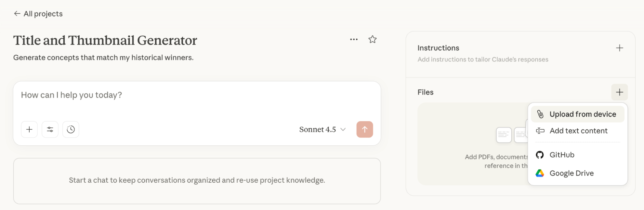644x210 pixels.
Task: Go back to All projects
Action: point(37,14)
